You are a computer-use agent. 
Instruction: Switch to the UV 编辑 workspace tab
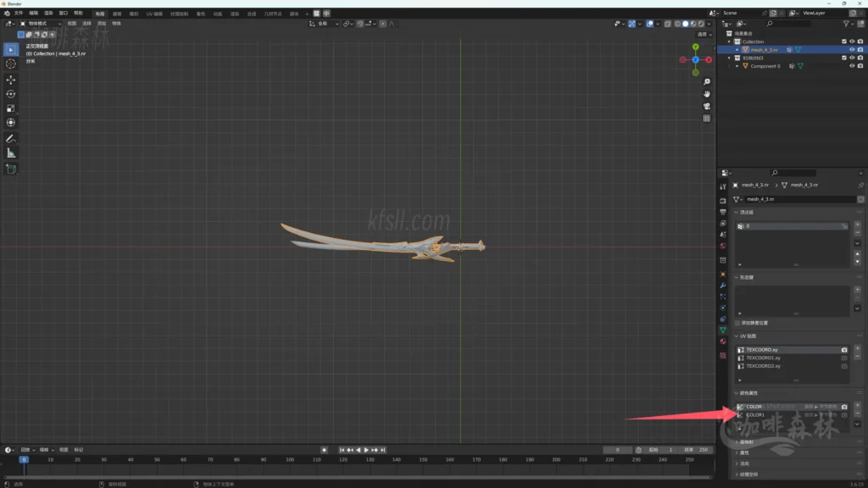click(156, 14)
